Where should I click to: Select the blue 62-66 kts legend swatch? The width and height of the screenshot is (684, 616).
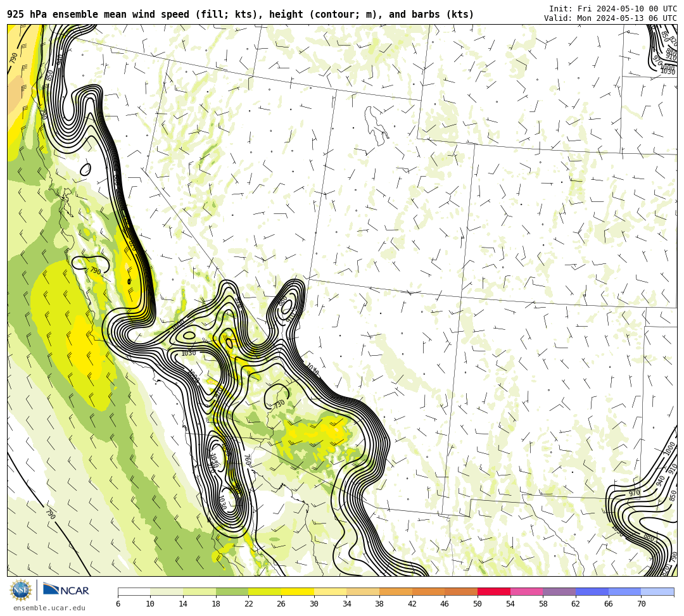592,591
